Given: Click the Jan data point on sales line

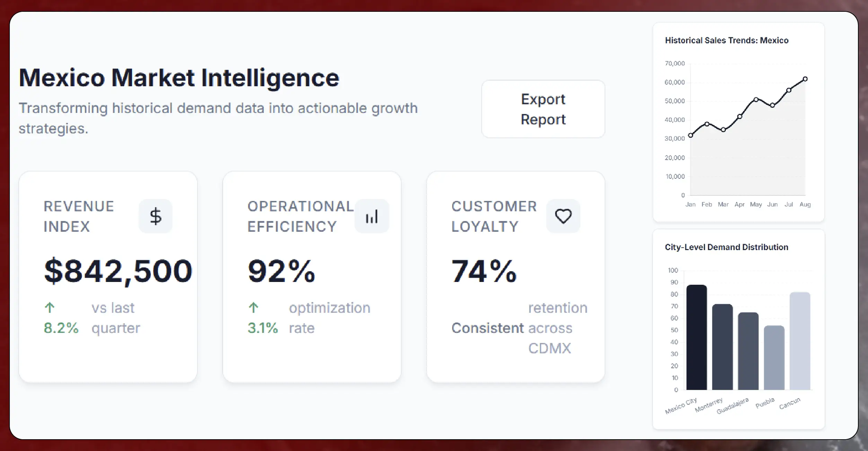Looking at the screenshot, I should 690,135.
